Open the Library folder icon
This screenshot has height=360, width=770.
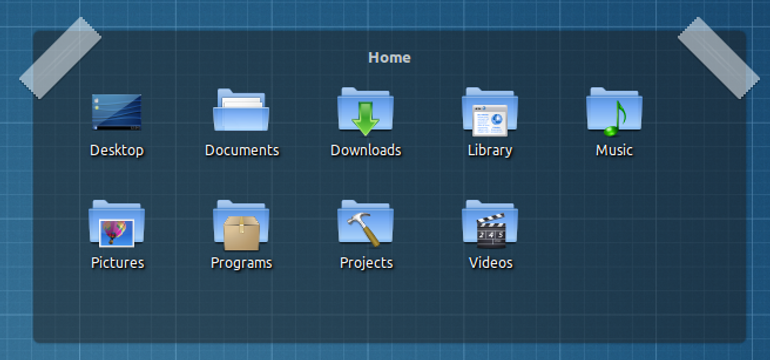coord(490,111)
